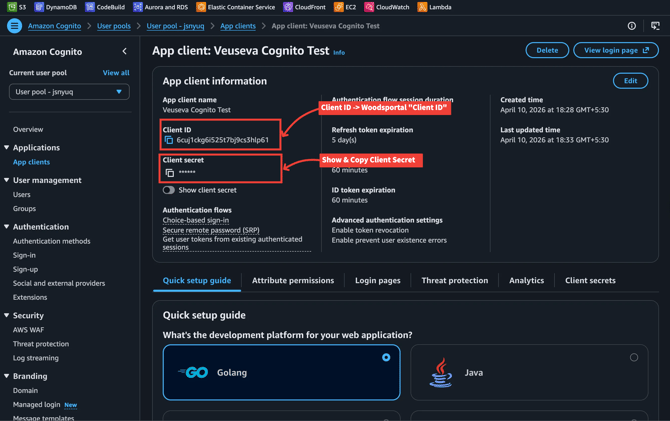The width and height of the screenshot is (670, 421).
Task: Open Amazon Cognito breadcrumb link
Action: [x=55, y=26]
